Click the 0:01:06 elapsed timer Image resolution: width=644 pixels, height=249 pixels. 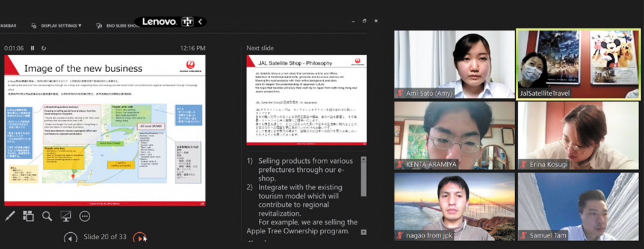click(14, 48)
